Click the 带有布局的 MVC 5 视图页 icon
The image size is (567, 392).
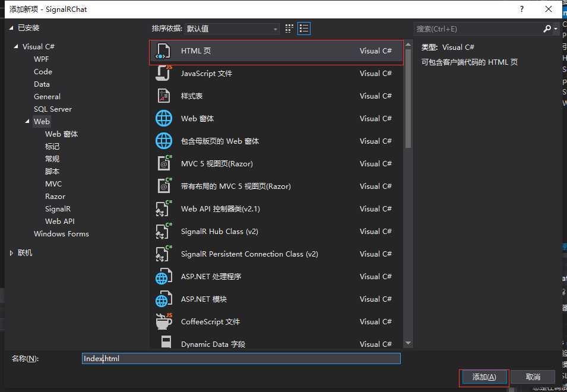tap(164, 186)
